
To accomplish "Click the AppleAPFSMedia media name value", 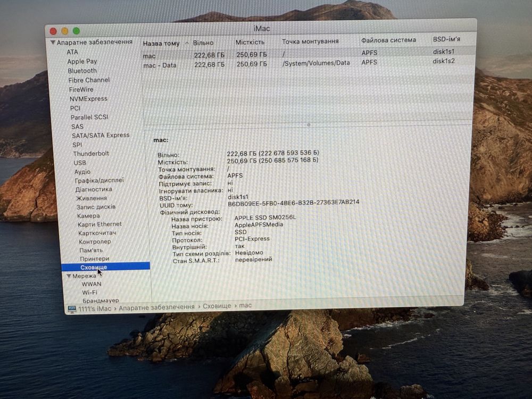I will 259,225.
